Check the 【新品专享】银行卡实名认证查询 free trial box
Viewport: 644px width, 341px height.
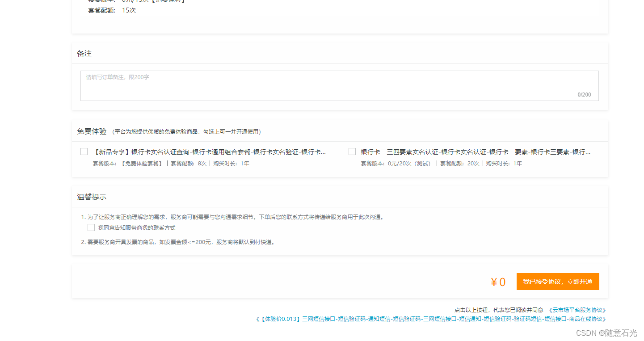coord(84,152)
